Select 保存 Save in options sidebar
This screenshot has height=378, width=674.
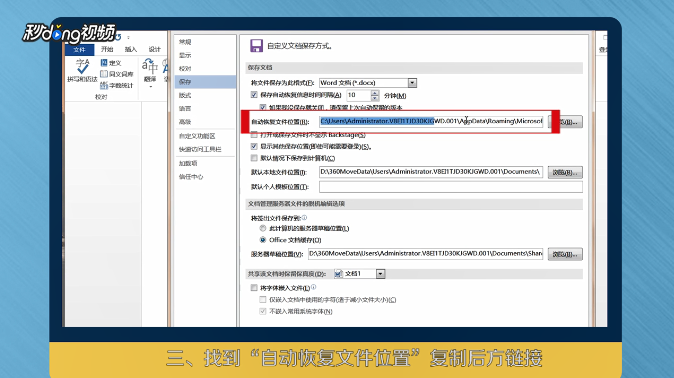[x=205, y=82]
